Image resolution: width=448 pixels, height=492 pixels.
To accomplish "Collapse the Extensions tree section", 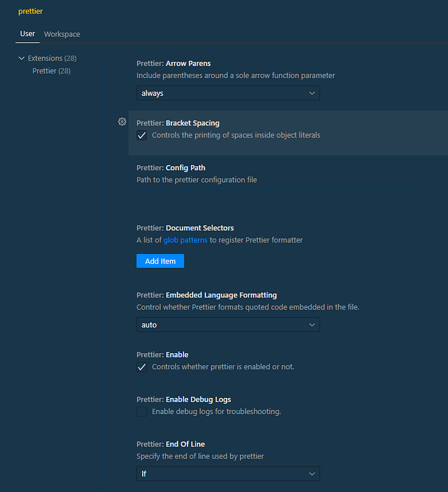I will click(x=21, y=58).
